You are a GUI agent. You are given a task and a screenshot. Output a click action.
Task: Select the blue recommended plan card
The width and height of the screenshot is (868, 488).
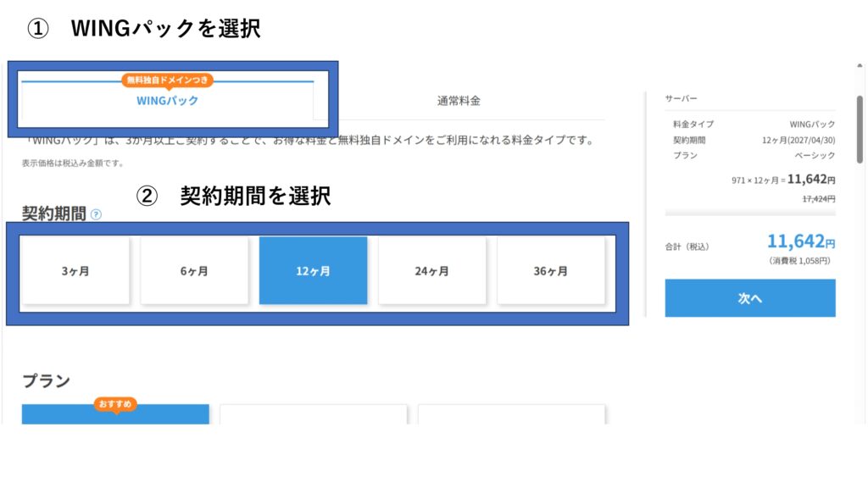(x=115, y=417)
